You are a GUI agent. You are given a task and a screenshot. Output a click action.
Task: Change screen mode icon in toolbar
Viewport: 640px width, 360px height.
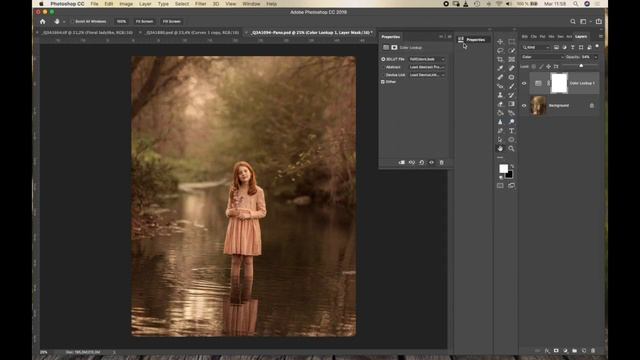(x=511, y=186)
